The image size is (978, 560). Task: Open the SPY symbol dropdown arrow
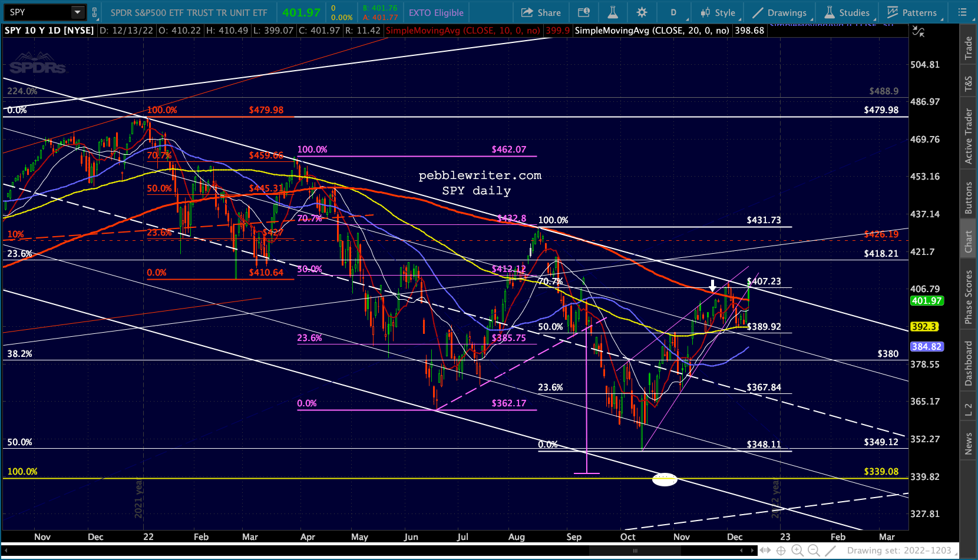78,12
